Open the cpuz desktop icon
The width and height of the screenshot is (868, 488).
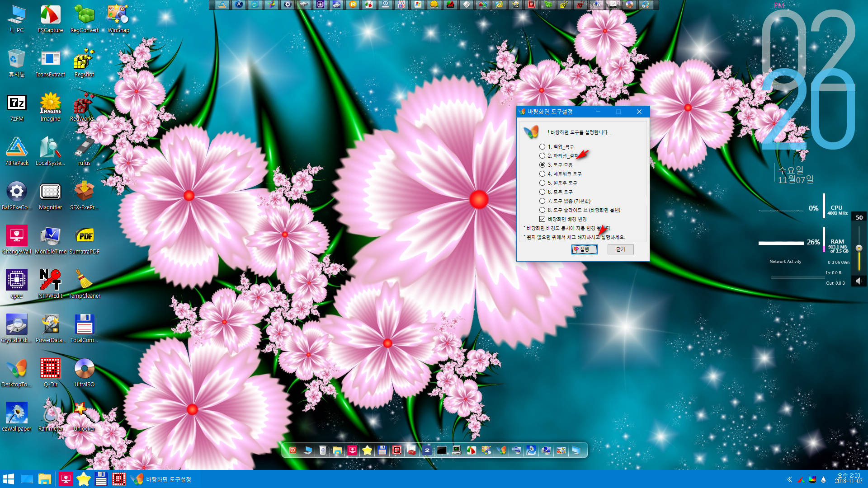[17, 285]
